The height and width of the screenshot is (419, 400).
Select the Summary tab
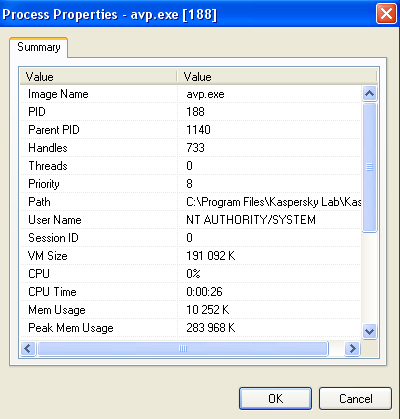(39, 47)
